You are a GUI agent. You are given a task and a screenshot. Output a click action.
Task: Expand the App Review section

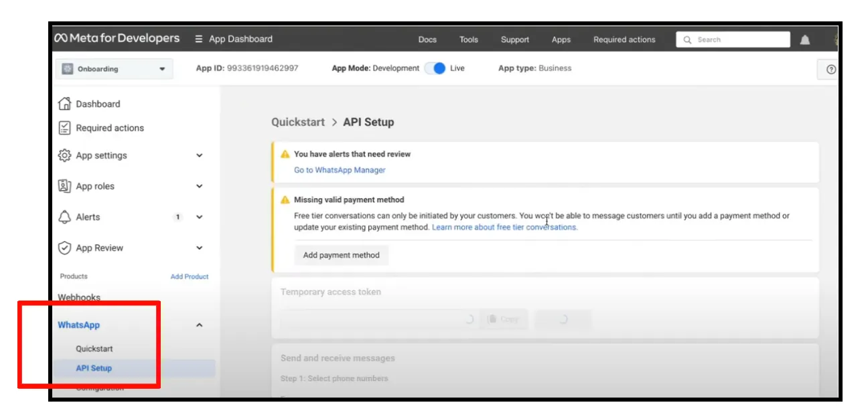[x=199, y=248]
